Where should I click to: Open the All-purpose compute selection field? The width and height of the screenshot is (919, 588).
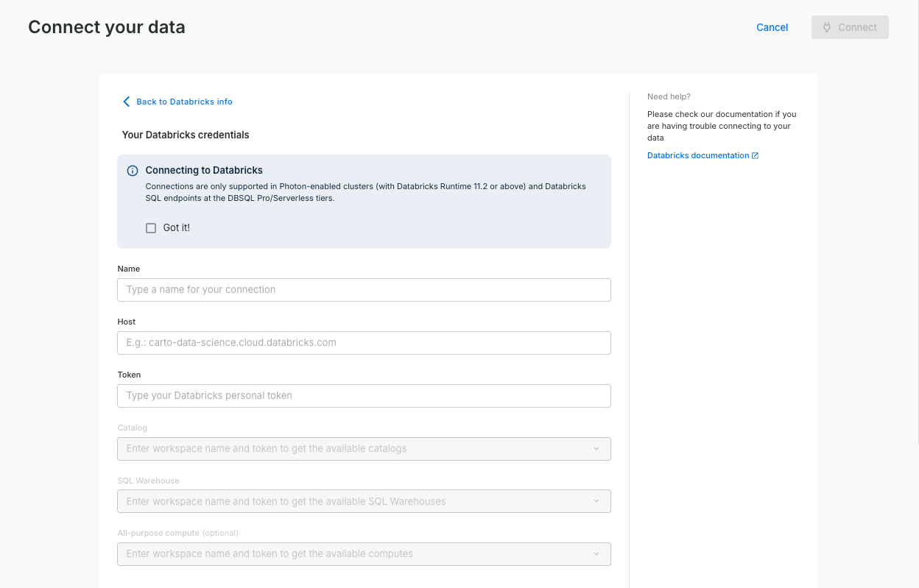(x=353, y=554)
